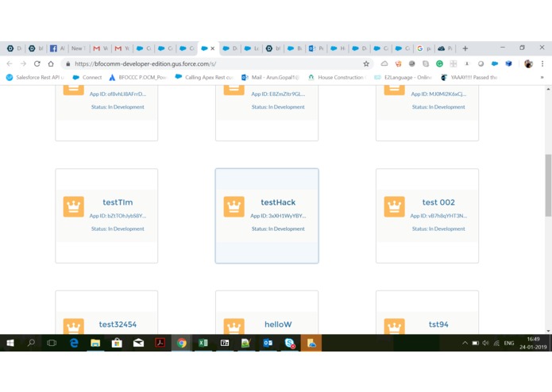Image resolution: width=552 pixels, height=392 pixels.
Task: Open Windows Start menu
Action: pos(10,343)
